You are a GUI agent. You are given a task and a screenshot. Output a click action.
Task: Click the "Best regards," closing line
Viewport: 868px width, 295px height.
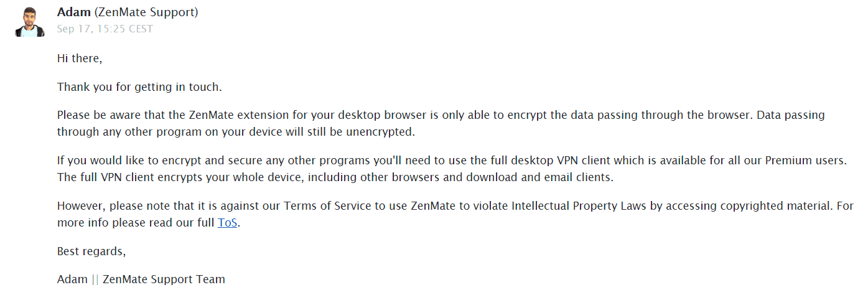click(x=91, y=251)
